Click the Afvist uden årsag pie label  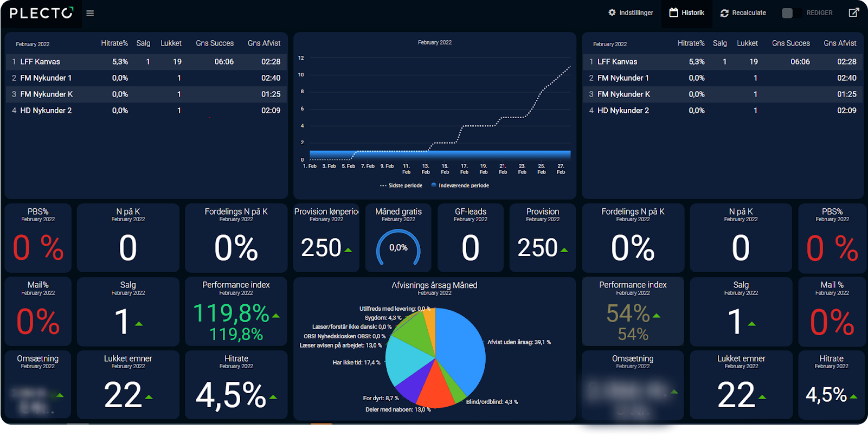click(519, 342)
